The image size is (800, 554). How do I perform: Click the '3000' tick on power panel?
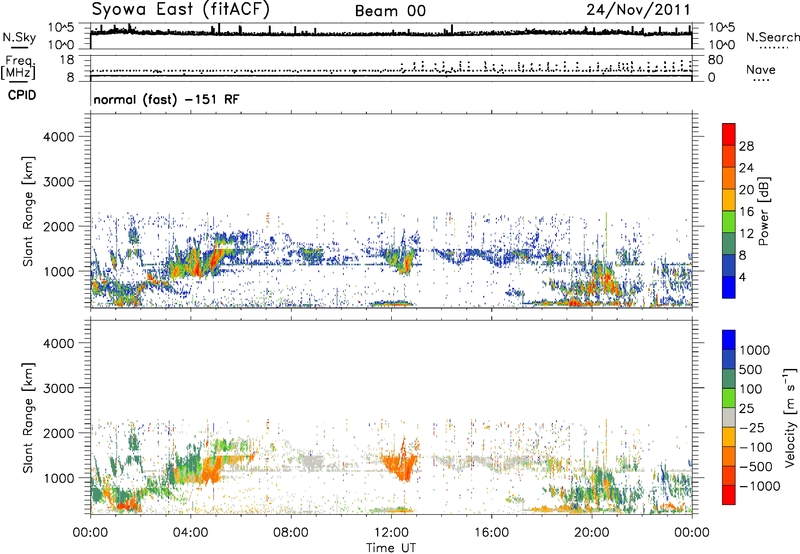59,182
